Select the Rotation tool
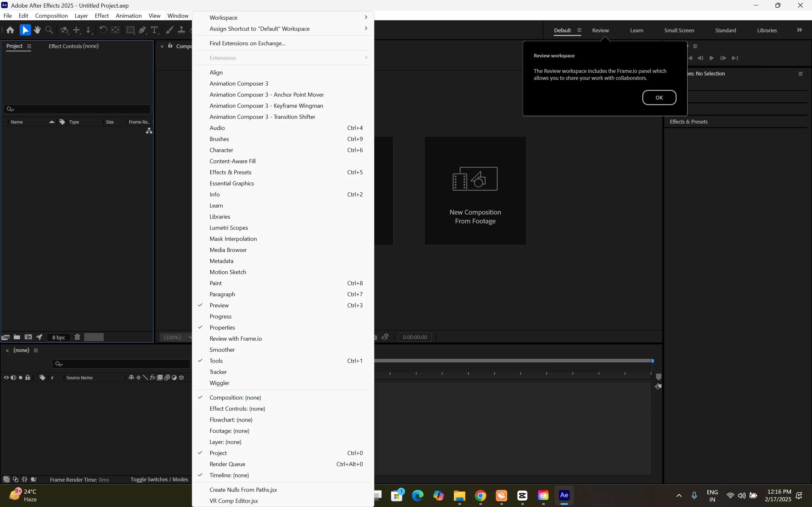This screenshot has height=507, width=812. [x=103, y=30]
